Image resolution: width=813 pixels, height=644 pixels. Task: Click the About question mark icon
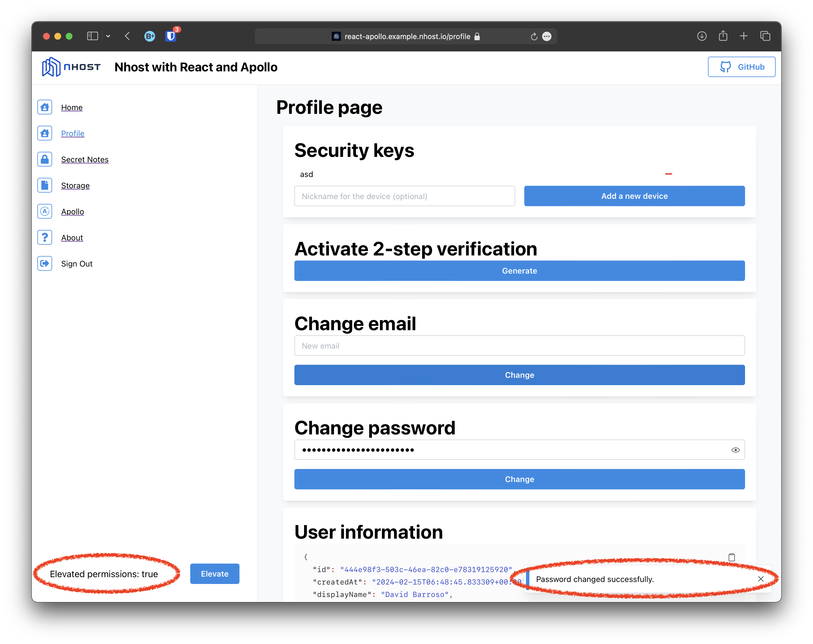(44, 237)
